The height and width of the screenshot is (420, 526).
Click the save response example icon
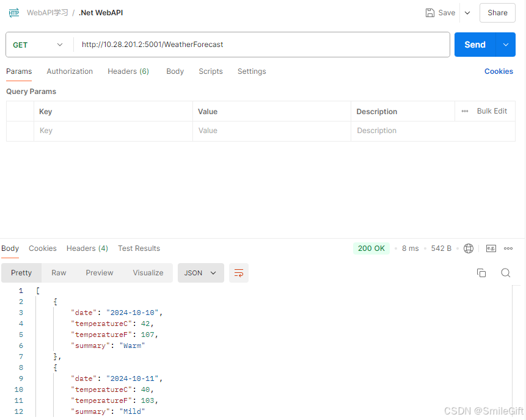pos(491,248)
